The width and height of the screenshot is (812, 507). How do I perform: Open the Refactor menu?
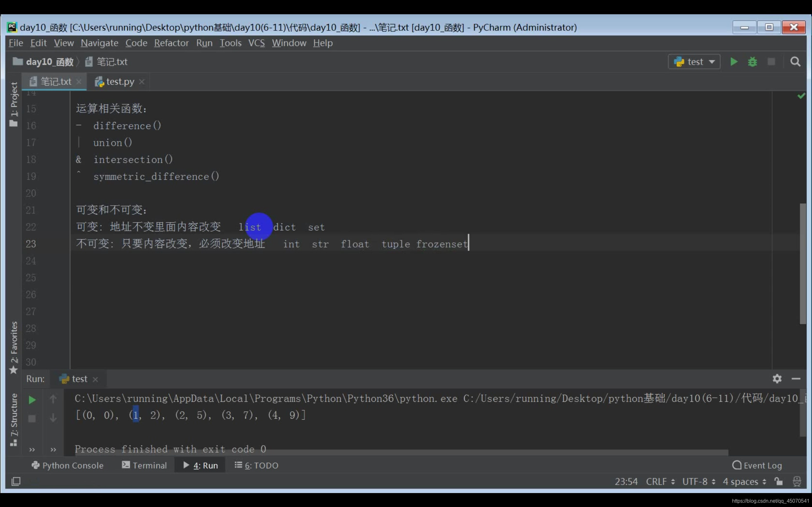171,43
